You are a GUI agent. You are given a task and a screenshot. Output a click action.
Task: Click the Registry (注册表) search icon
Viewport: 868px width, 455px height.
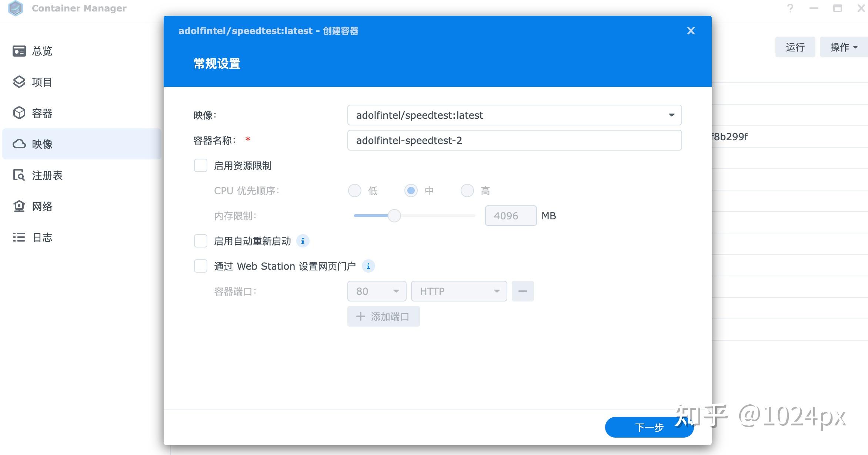[x=19, y=175]
